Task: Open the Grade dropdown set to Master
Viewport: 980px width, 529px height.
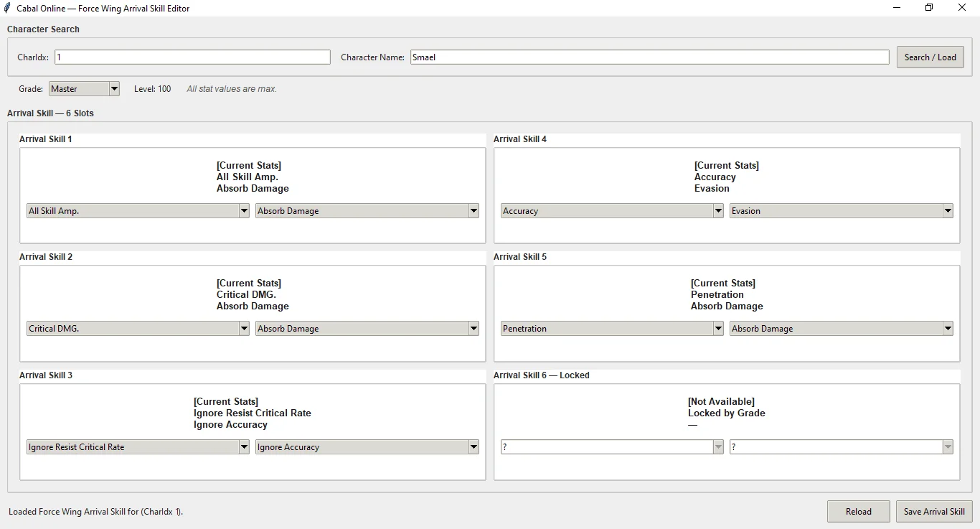Action: (85, 89)
